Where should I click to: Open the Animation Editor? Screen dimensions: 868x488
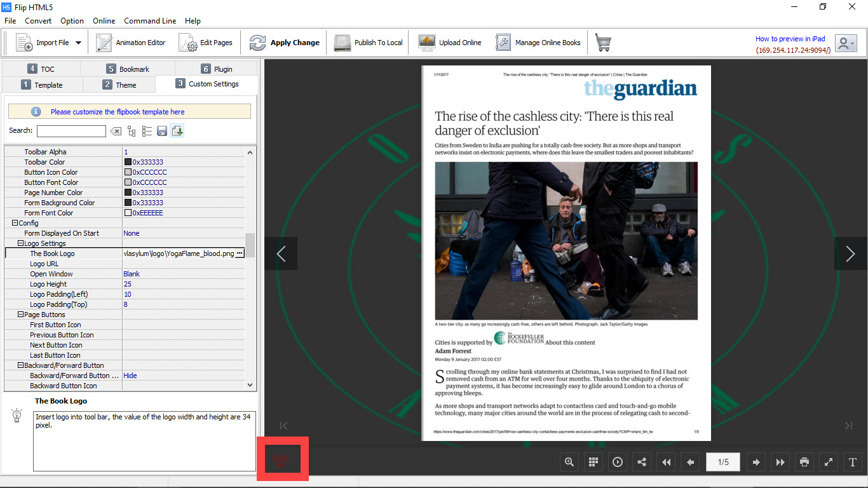pos(130,43)
